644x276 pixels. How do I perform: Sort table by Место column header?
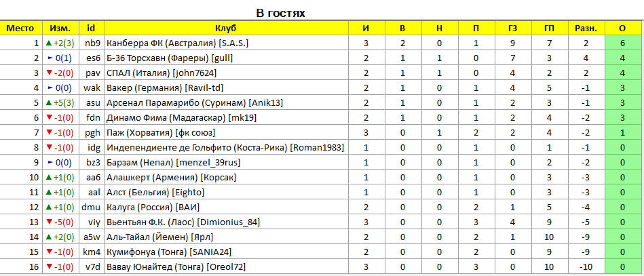click(21, 28)
